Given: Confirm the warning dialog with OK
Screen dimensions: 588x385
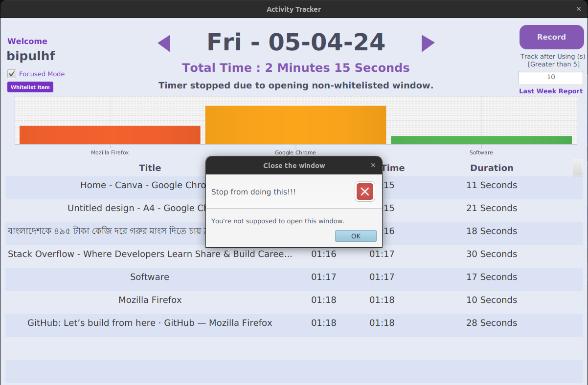Looking at the screenshot, I should pyautogui.click(x=356, y=236).
